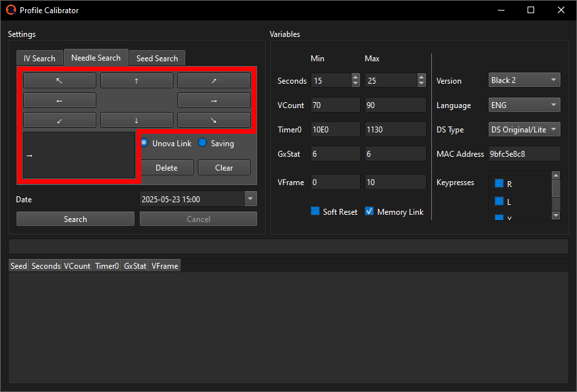The image size is (577, 392).
Task: Switch to the IV Search tab
Action: [40, 57]
